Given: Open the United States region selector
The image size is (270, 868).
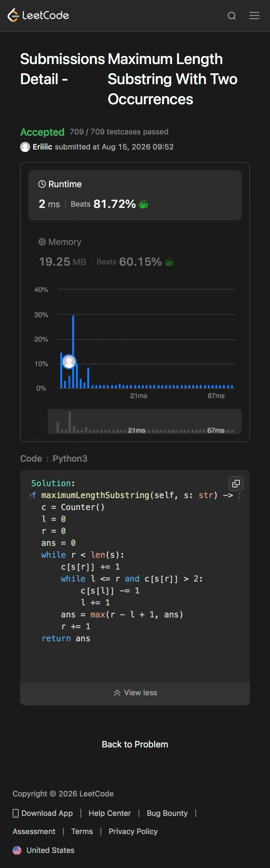Looking at the screenshot, I should coord(43,850).
